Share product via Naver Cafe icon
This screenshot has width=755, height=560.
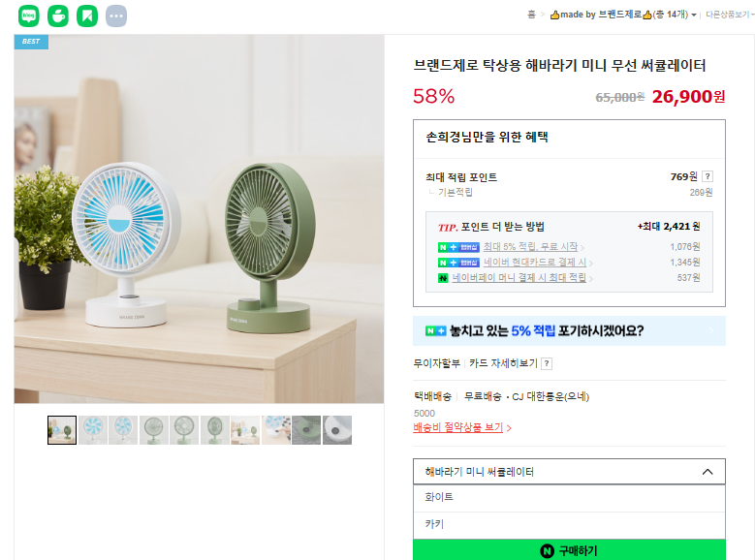click(x=58, y=16)
